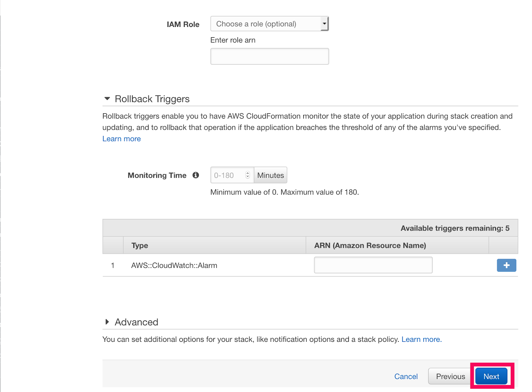Click the CloudWatch Alarm ARN input
Image resolution: width=532 pixels, height=392 pixels.
tap(373, 265)
